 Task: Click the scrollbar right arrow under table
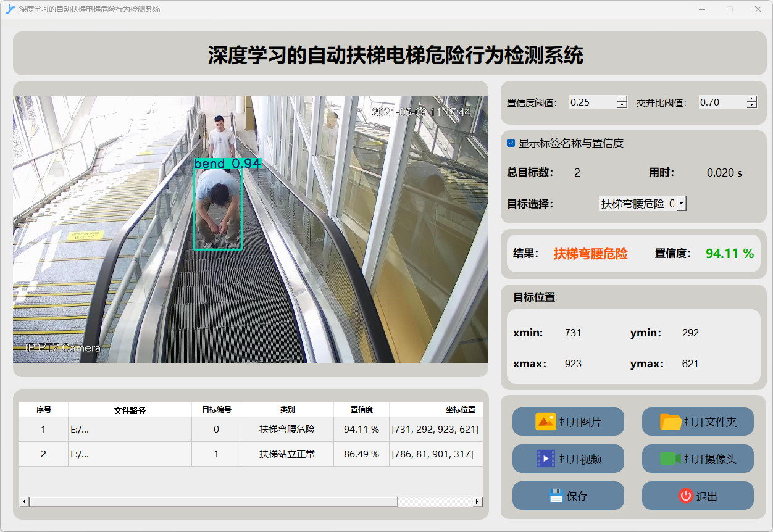pos(477,502)
